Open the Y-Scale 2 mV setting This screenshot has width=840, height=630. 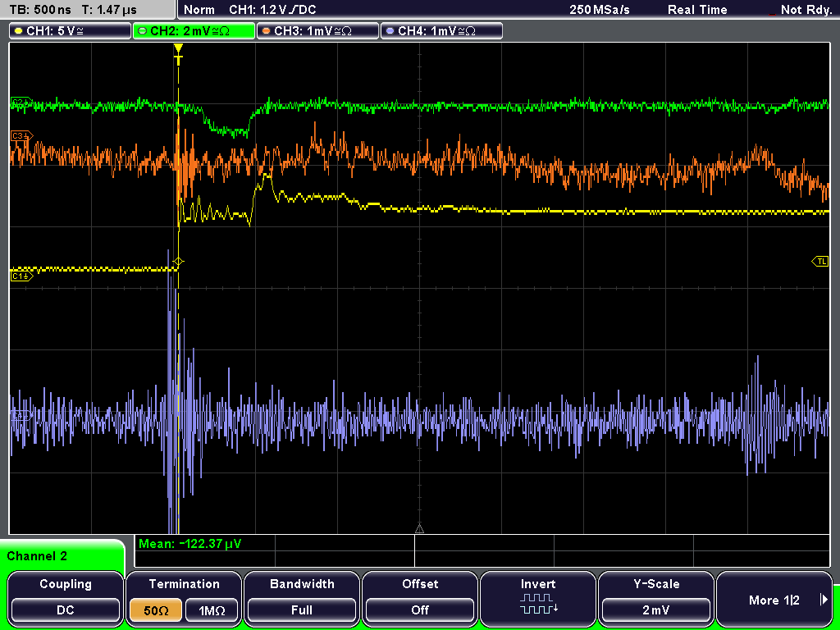[655, 609]
